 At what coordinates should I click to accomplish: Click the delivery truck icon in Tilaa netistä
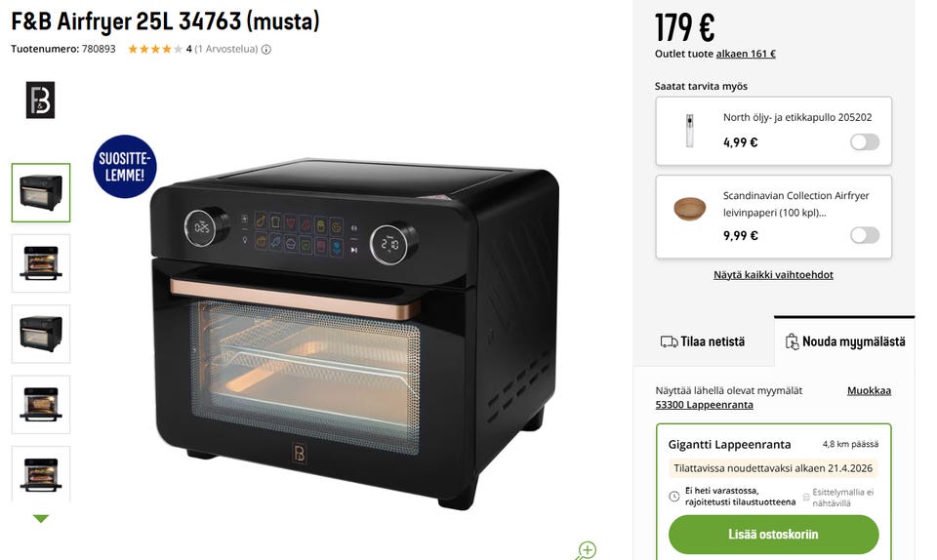tap(669, 341)
